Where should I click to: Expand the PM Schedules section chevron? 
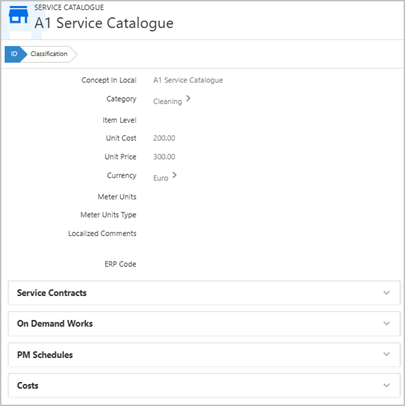386,354
